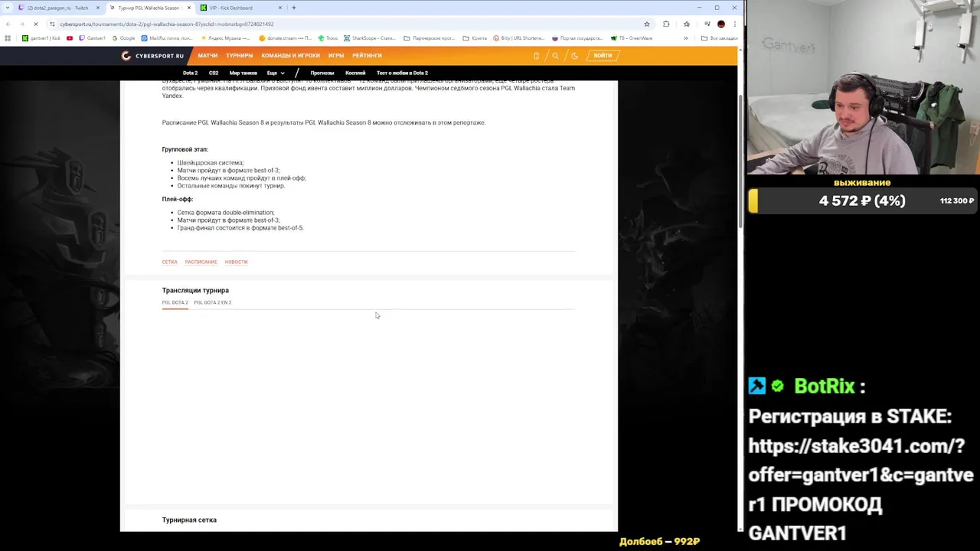Open the Косплей link
The width and height of the screenshot is (980, 551).
point(355,73)
